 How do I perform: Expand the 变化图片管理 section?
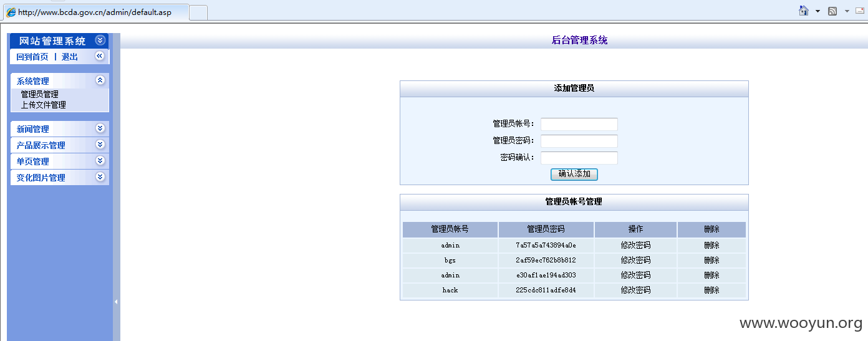100,177
